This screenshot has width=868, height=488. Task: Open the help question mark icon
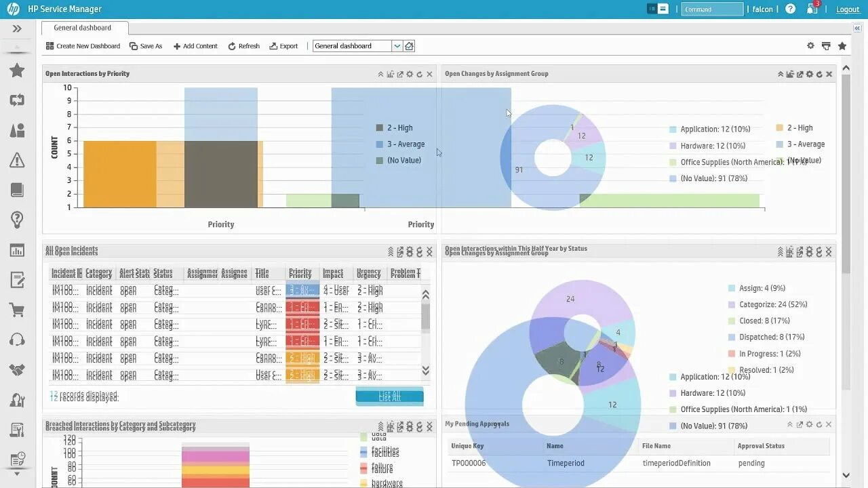point(790,9)
